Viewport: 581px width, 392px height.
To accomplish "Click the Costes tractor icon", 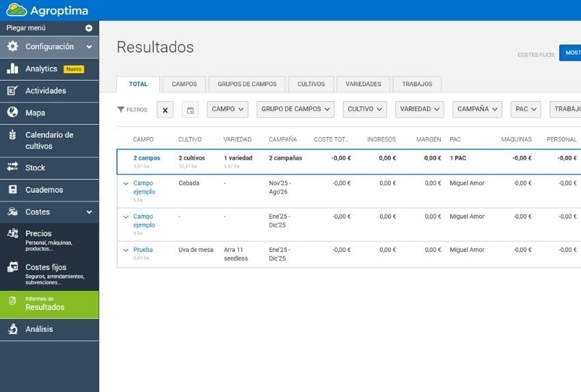I will 12,211.
